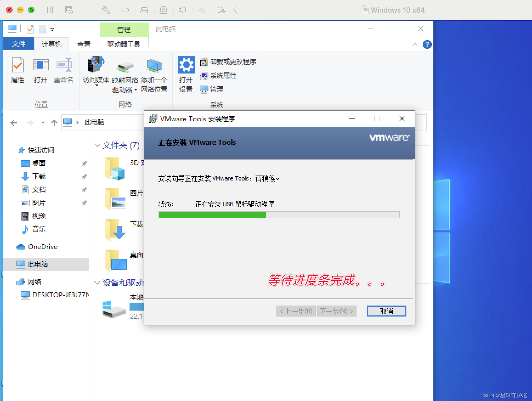Click the Quick Access properties checkmark icon
This screenshot has height=401, width=532.
pyautogui.click(x=30, y=29)
